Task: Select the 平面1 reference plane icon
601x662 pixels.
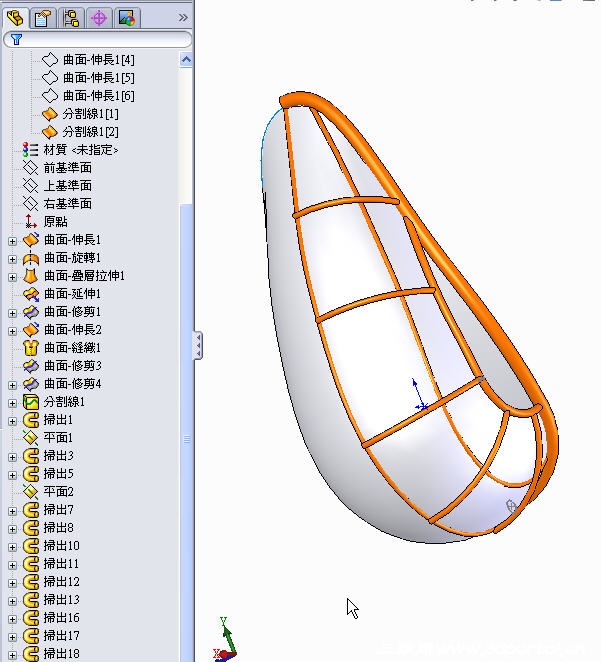Action: (x=31, y=438)
